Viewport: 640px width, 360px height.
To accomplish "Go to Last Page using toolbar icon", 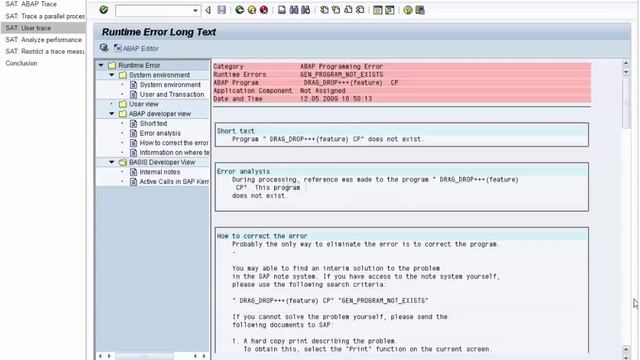I will point(360,10).
